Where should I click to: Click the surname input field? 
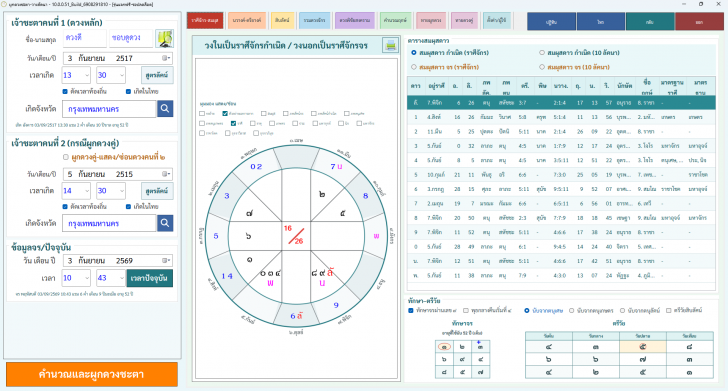[131, 38]
